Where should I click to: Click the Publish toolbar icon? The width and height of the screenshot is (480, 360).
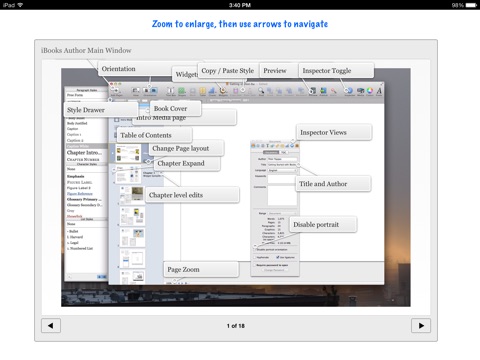(323, 90)
